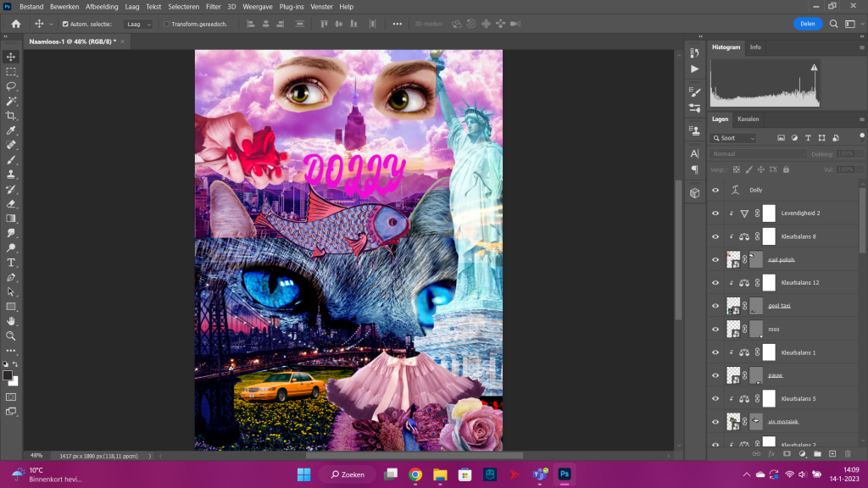Open the Soort layer filter dropdown

click(734, 138)
